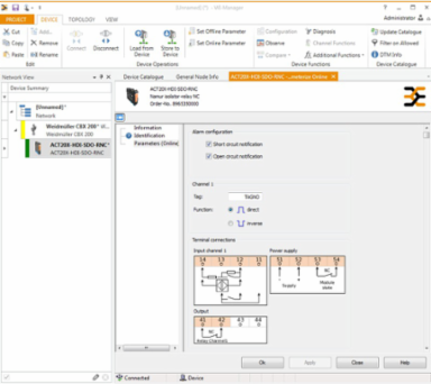Viewport: 431px width, 384px height.
Task: Click the Tag input field
Action: (x=245, y=197)
